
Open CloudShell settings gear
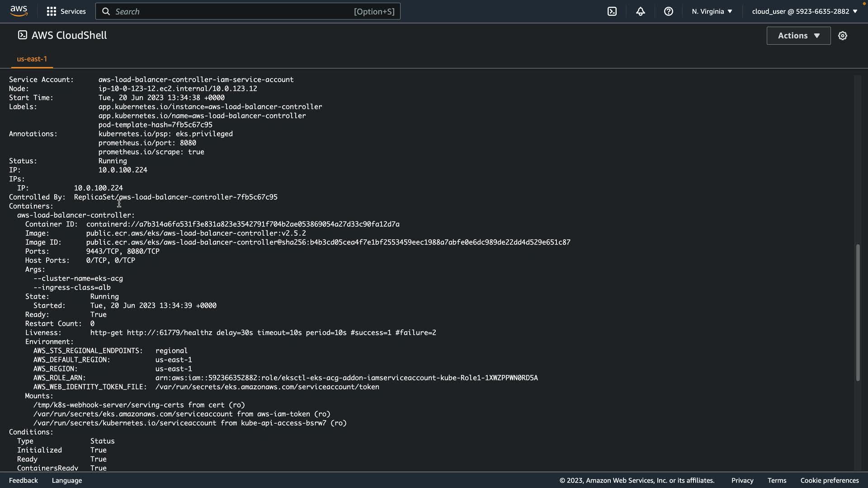click(x=842, y=36)
